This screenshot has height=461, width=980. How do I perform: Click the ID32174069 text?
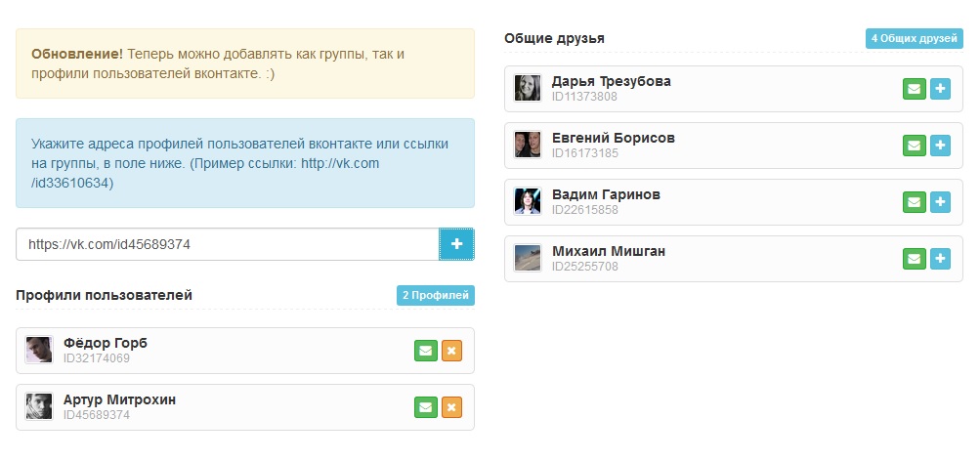pos(97,358)
